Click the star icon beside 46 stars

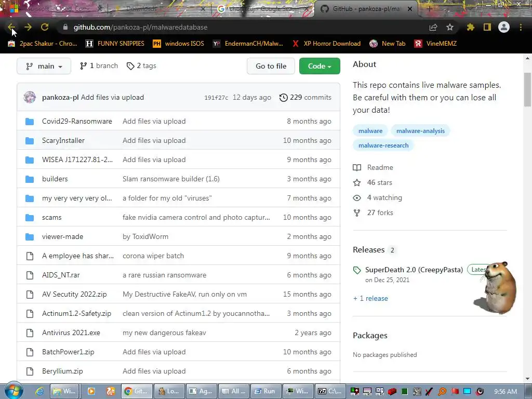point(357,183)
